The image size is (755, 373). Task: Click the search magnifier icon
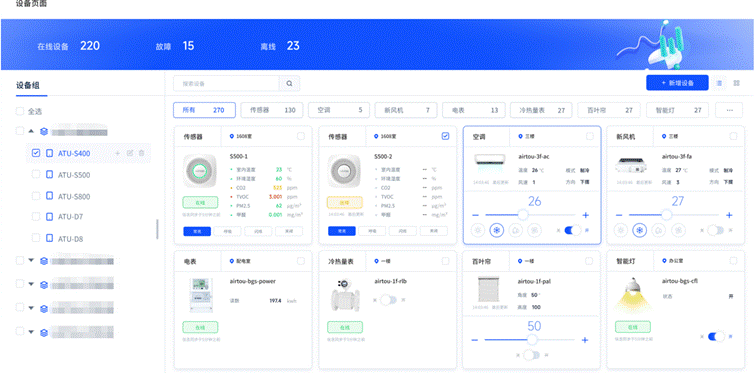click(289, 83)
